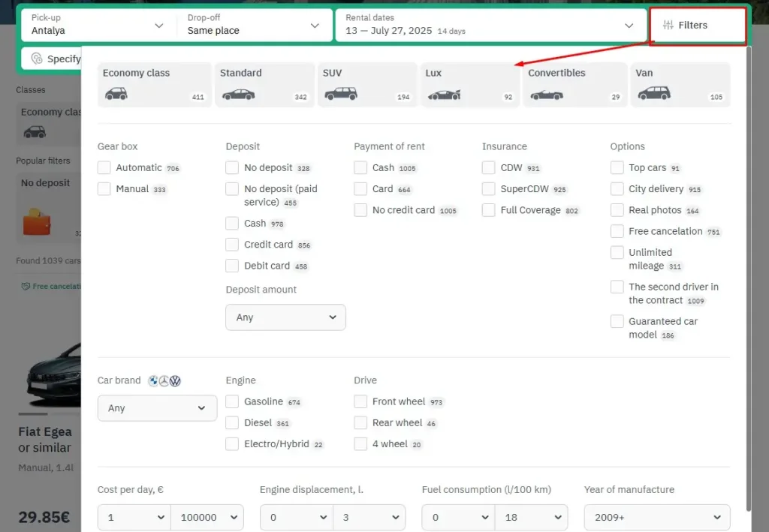Check Unlimited mileage option
Viewport: 769px width, 532px height.
click(x=617, y=252)
